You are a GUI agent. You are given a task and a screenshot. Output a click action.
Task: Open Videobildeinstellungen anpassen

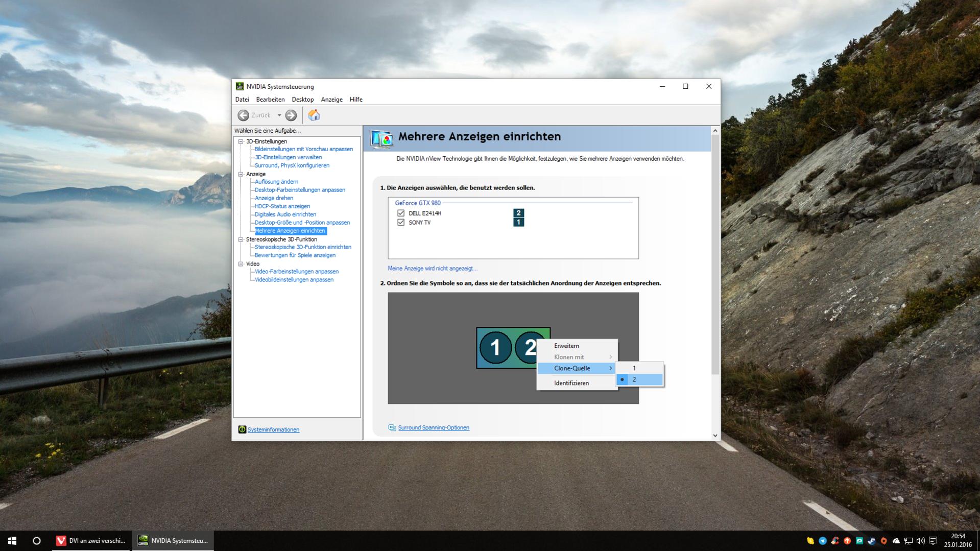[x=294, y=280]
